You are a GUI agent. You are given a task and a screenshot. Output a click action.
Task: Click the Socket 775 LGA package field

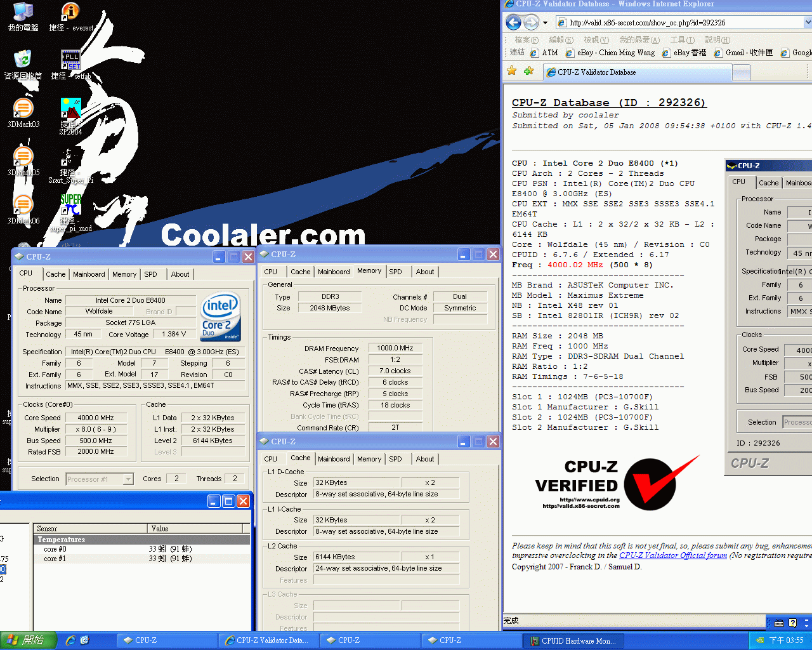coord(131,322)
